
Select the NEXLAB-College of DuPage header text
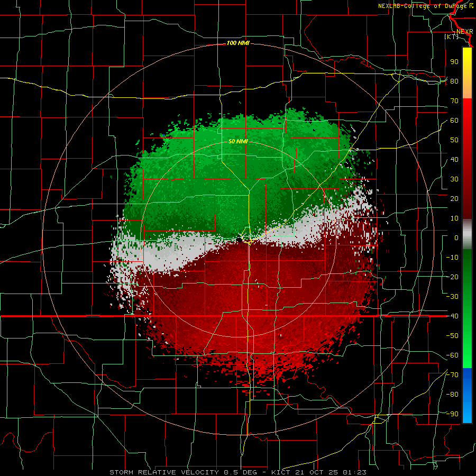point(423,6)
